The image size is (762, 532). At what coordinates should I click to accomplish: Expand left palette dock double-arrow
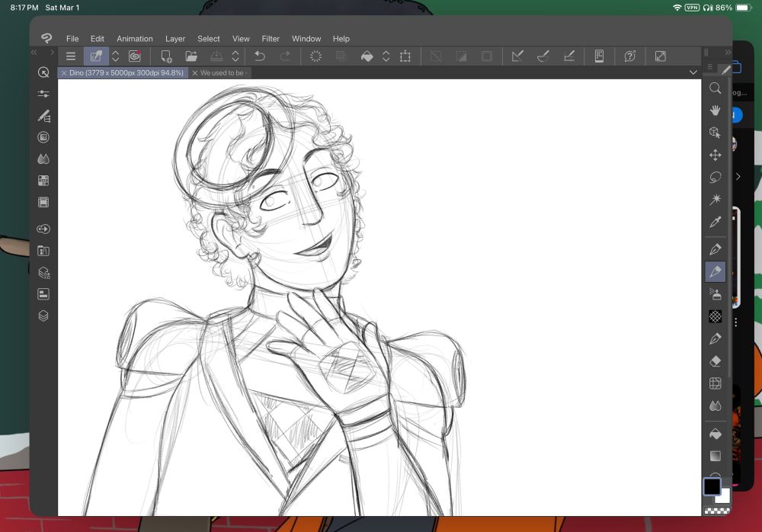point(34,53)
